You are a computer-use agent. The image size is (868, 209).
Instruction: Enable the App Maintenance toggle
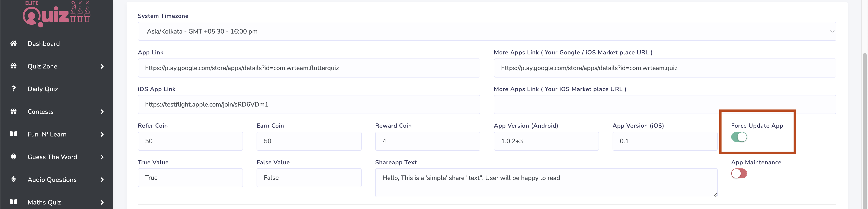739,174
